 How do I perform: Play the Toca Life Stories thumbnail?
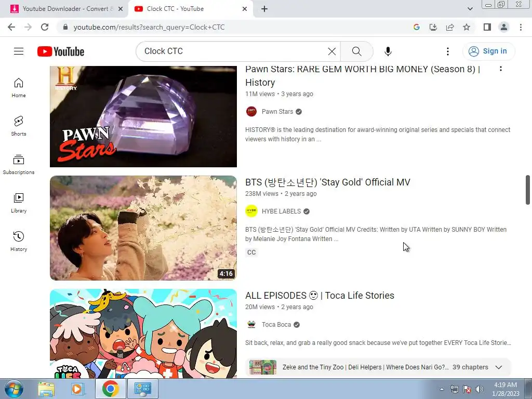[143, 334]
